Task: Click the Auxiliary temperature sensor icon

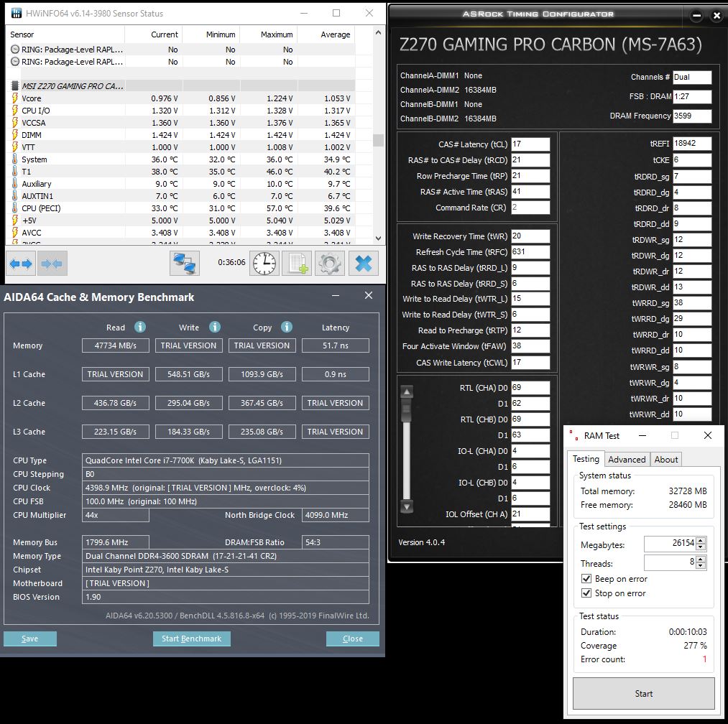Action: point(15,183)
